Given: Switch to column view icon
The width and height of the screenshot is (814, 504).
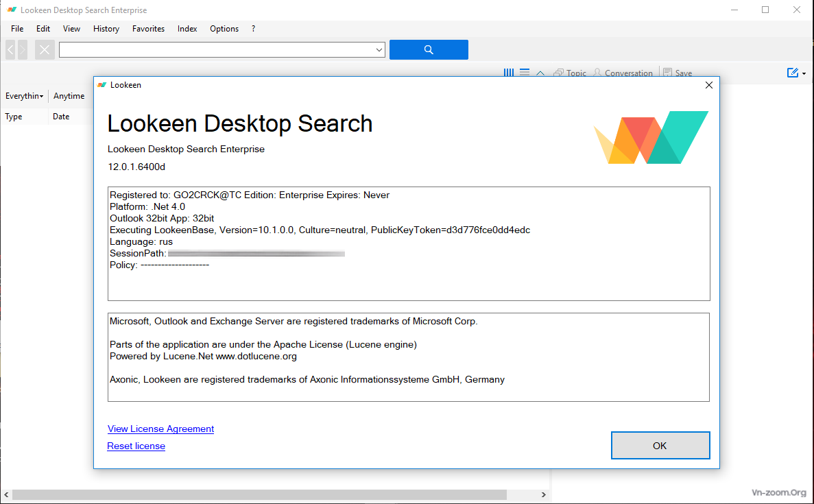Looking at the screenshot, I should point(509,73).
